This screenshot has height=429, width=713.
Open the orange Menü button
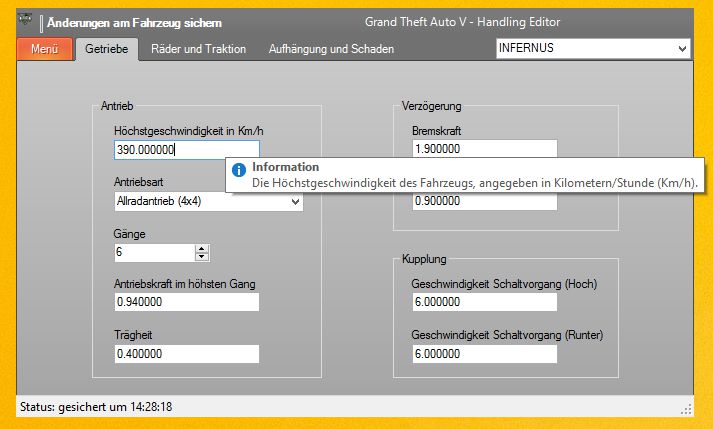click(x=45, y=48)
